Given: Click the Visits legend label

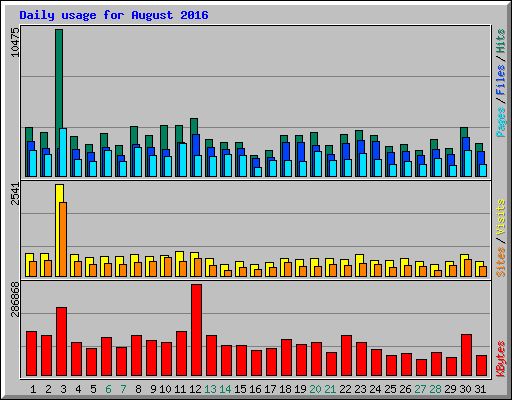Looking at the screenshot, I should [501, 217].
